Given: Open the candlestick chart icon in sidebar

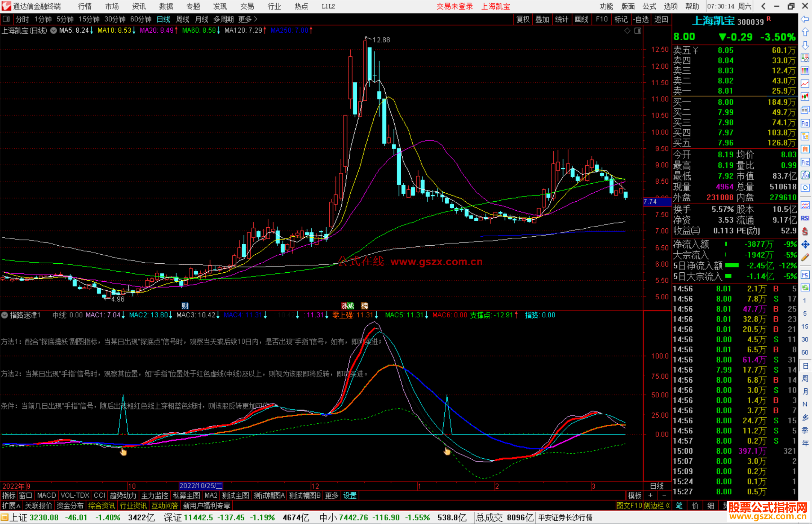Looking at the screenshot, I should point(805,97).
